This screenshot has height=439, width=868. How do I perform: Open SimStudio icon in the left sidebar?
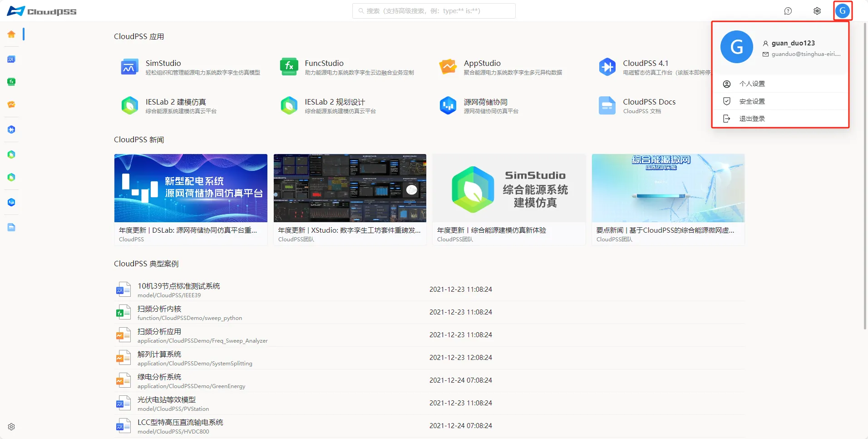click(x=11, y=59)
